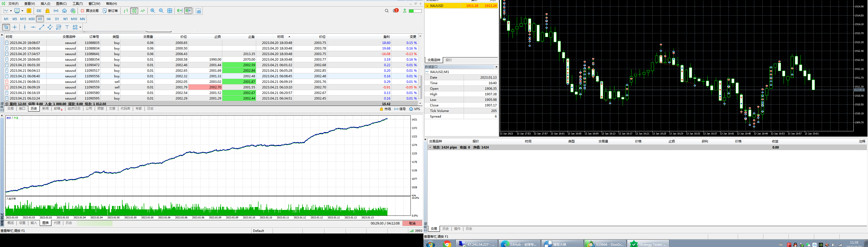
Task: Open the Windows Start button
Action: point(430,244)
